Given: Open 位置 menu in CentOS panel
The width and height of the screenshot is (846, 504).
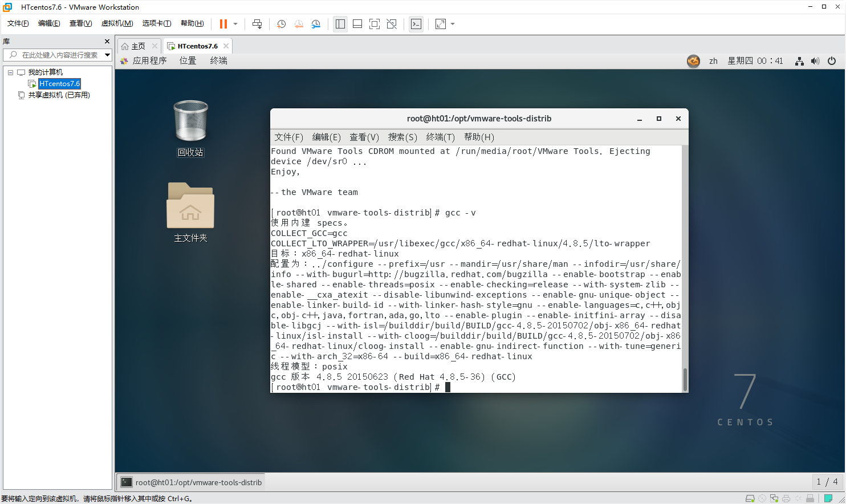Looking at the screenshot, I should point(188,61).
